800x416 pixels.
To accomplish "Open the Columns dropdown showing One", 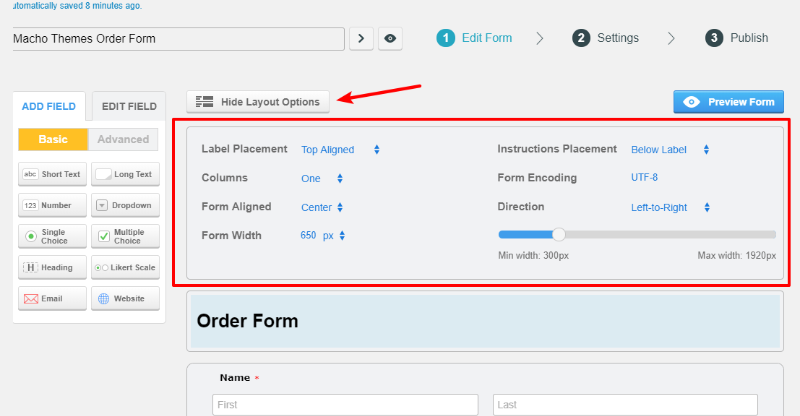I will [x=322, y=179].
